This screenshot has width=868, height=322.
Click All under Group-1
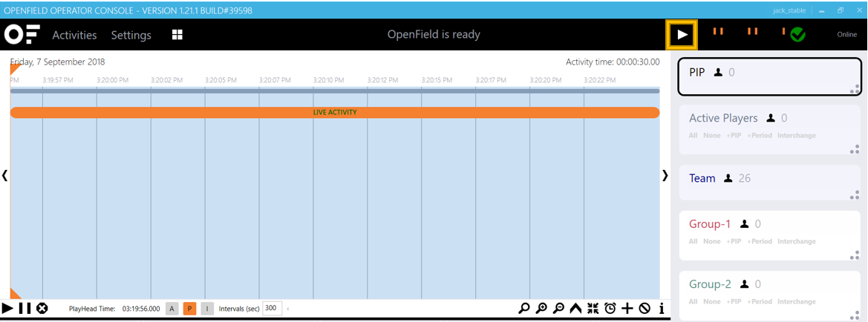point(693,241)
